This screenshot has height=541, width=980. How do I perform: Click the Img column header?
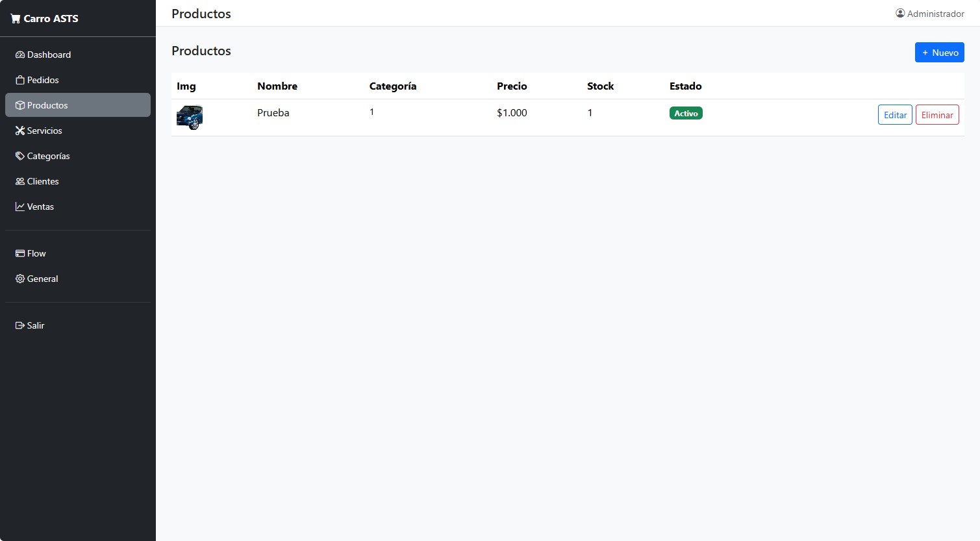[x=186, y=86]
